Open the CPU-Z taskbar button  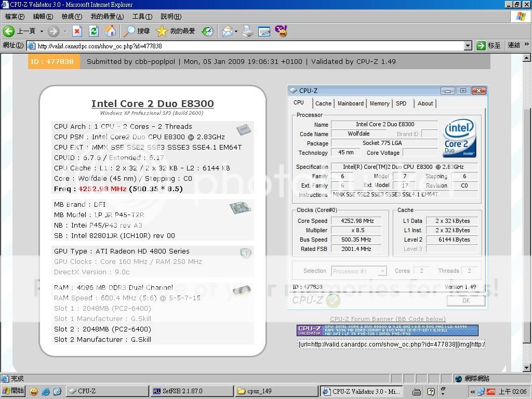(x=107, y=391)
